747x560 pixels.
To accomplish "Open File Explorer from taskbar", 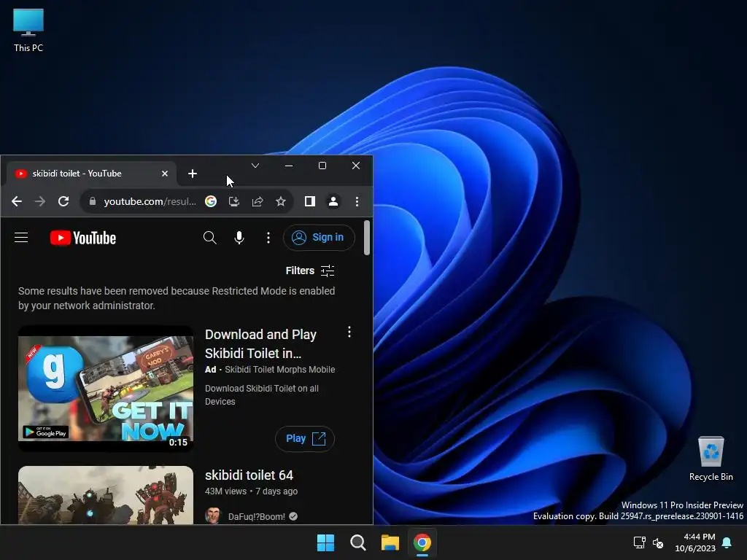I will click(x=390, y=542).
